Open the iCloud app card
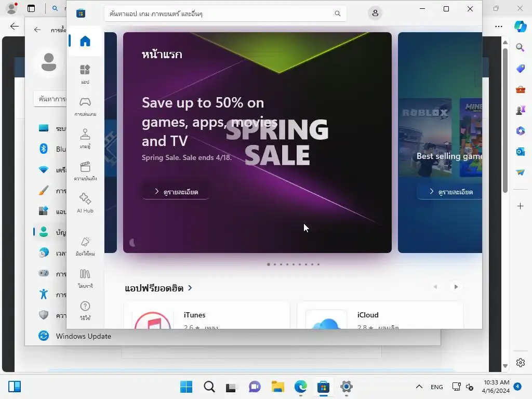The width and height of the screenshot is (532, 399). pyautogui.click(x=380, y=315)
